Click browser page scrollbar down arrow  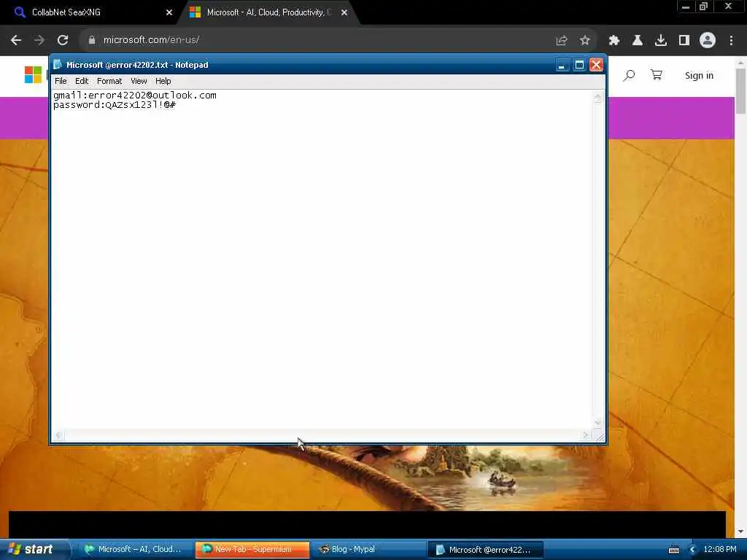pyautogui.click(x=740, y=532)
